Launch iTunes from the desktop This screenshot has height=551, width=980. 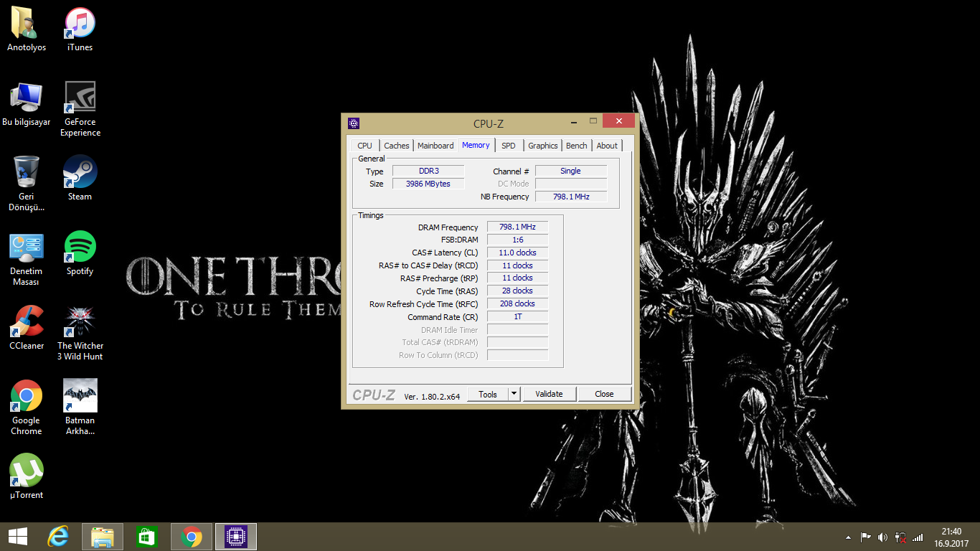(x=80, y=30)
